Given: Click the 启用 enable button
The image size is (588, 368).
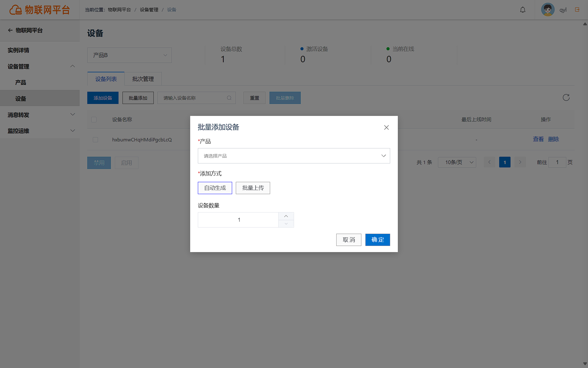Looking at the screenshot, I should coord(126,163).
